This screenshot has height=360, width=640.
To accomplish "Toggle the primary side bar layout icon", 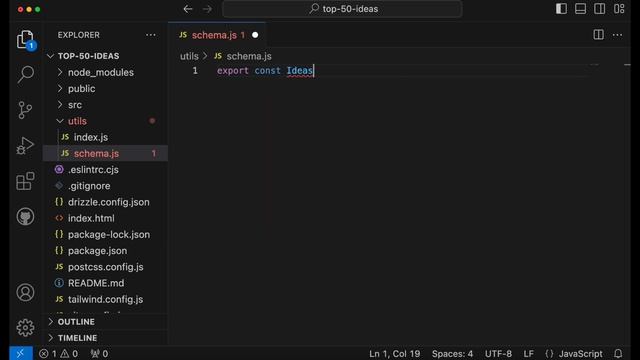I will 561,9.
